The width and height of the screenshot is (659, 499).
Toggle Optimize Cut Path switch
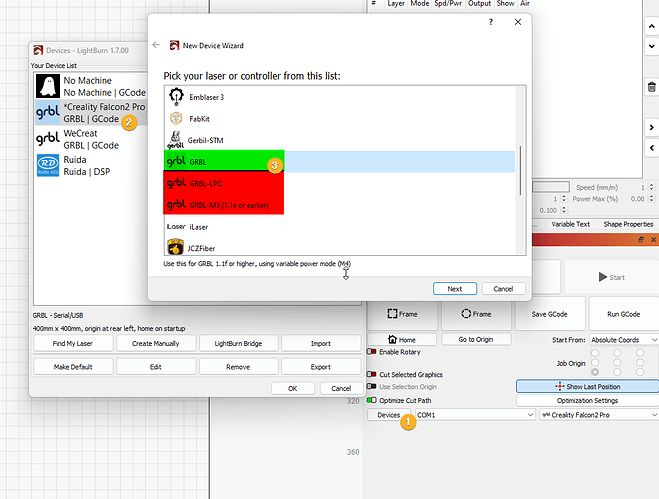372,400
